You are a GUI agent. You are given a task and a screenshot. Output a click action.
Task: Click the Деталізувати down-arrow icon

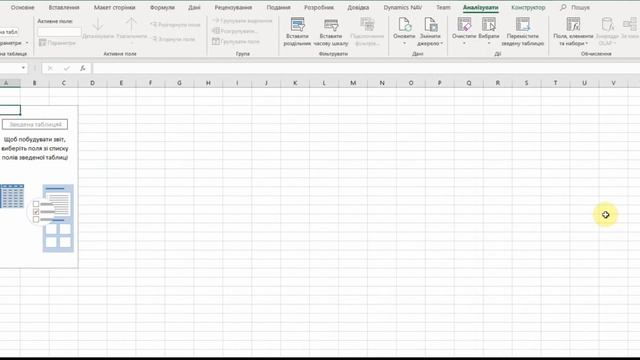point(98,25)
